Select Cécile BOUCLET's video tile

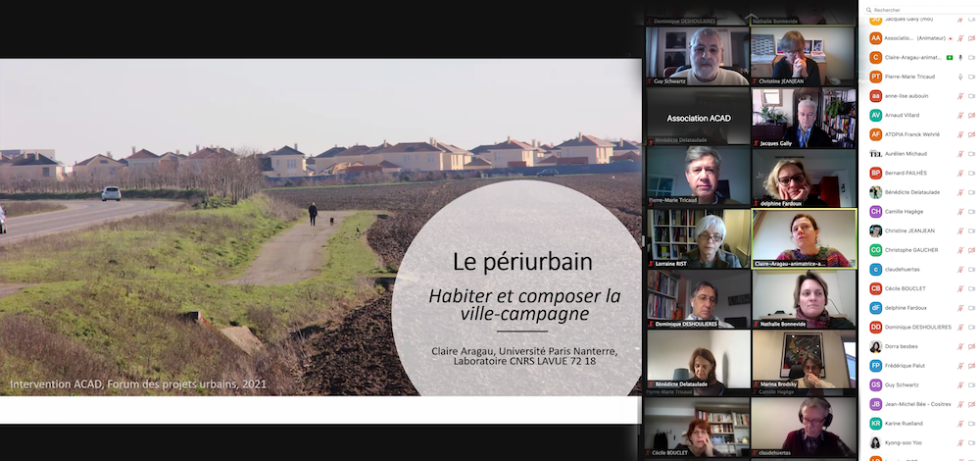tap(698, 428)
